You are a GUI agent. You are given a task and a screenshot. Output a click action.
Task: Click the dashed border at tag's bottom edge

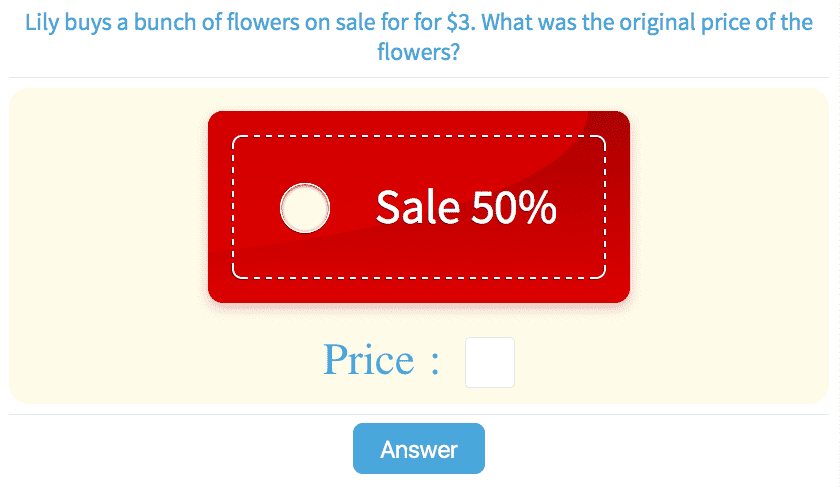click(418, 277)
